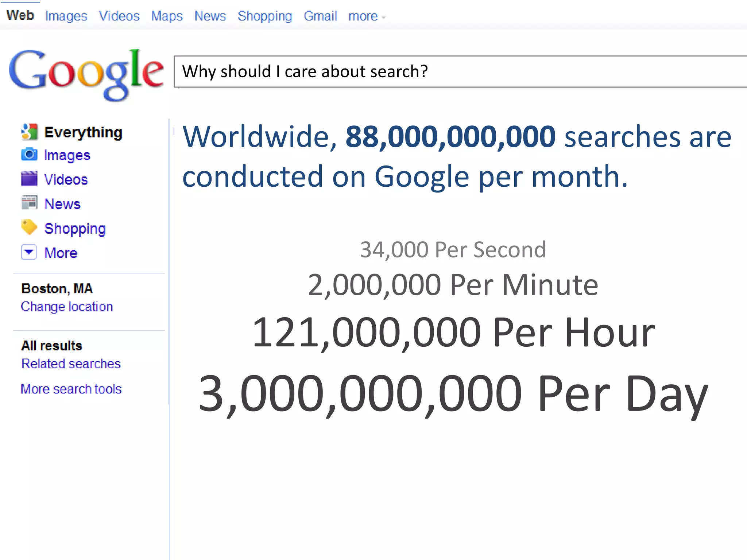Open the top bar 'more' dropdown
The image size is (747, 560).
click(x=367, y=16)
